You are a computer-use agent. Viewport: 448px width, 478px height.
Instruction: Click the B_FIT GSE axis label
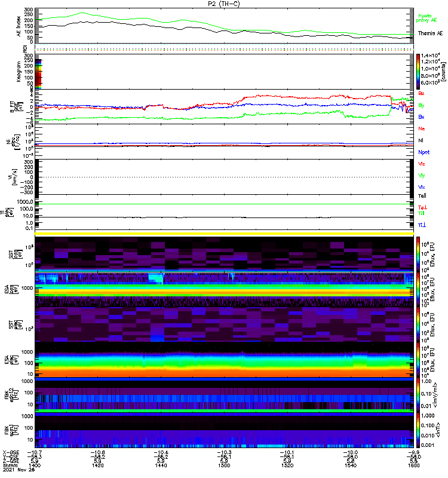pos(16,107)
